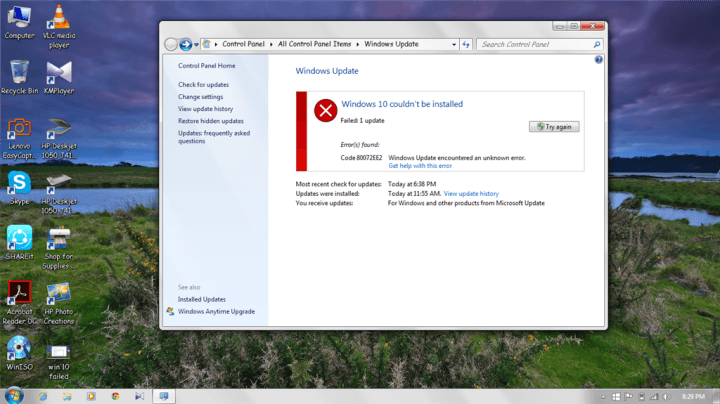The image size is (720, 404).
Task: Launch KMPlayer desktop shortcut
Action: tap(59, 77)
